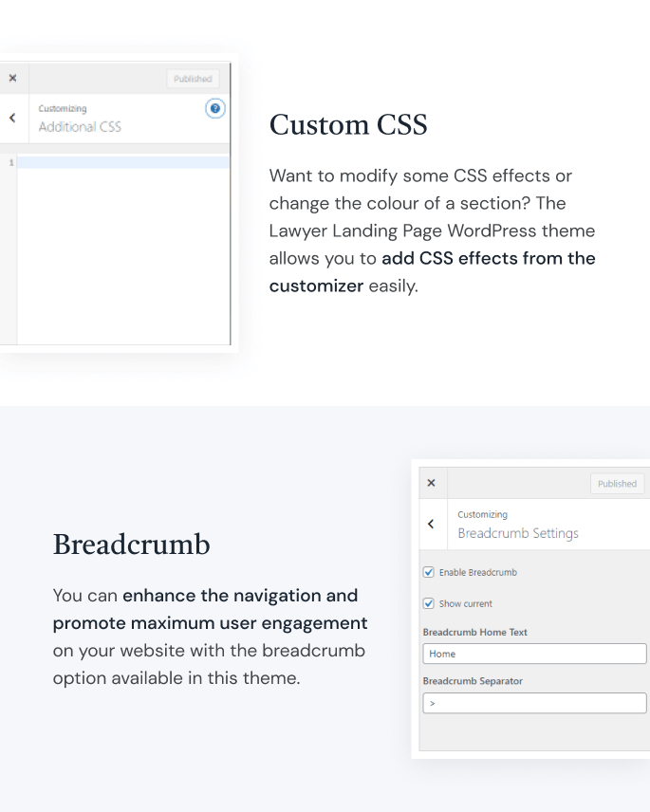The image size is (650, 812).
Task: Click the 'Breadcrumb Separator' label
Action: [473, 681]
